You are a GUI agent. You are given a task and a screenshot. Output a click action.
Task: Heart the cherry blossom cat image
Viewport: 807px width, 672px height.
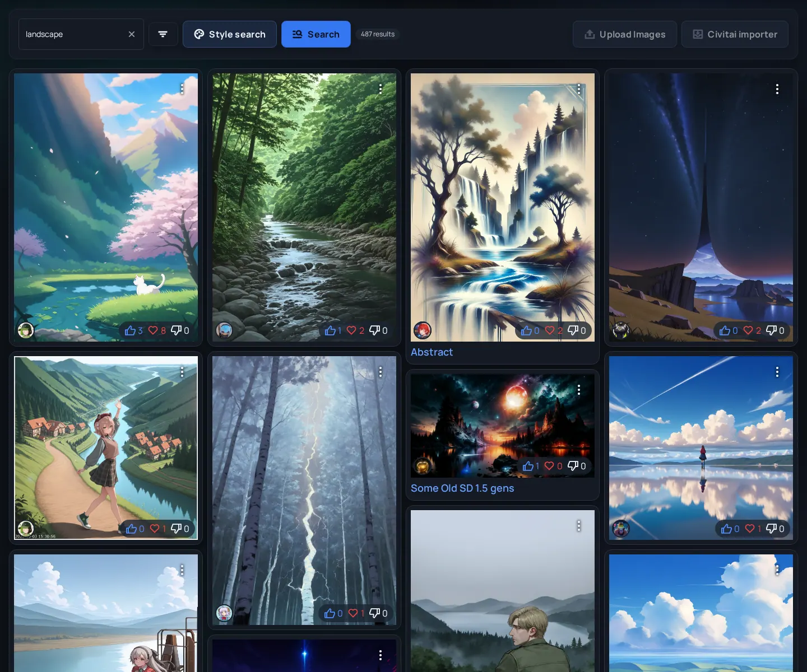(x=157, y=330)
